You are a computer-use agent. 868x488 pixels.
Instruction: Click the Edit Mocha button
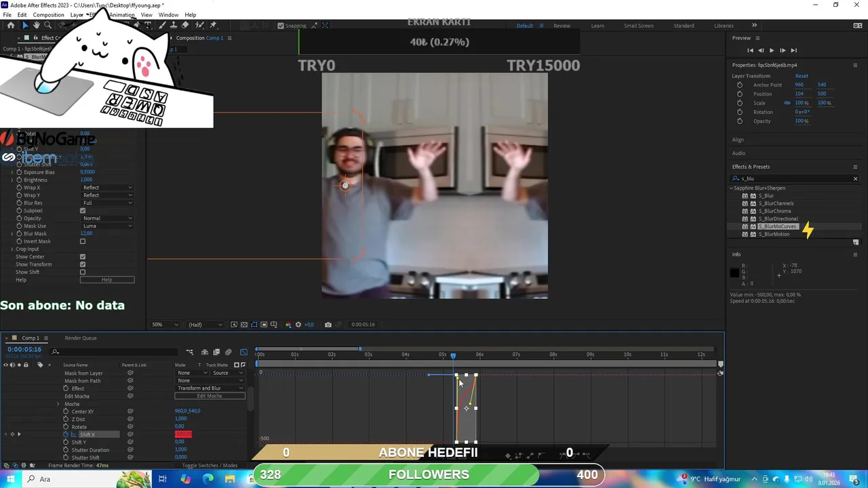(210, 396)
